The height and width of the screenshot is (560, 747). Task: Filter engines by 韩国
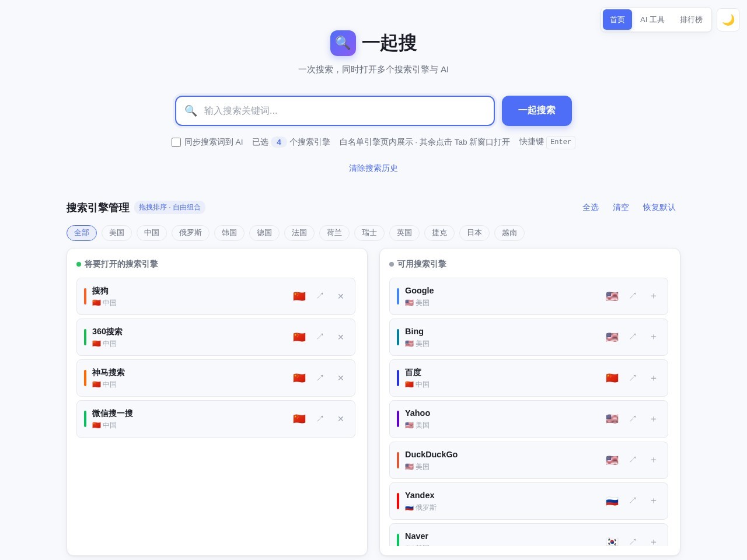[x=229, y=233]
